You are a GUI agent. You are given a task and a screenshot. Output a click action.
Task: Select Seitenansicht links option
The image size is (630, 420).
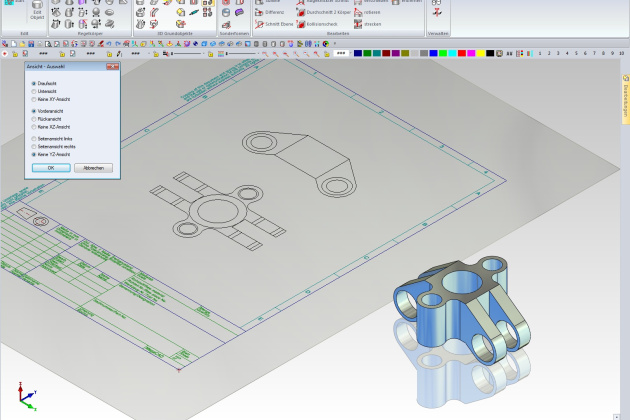[34, 139]
